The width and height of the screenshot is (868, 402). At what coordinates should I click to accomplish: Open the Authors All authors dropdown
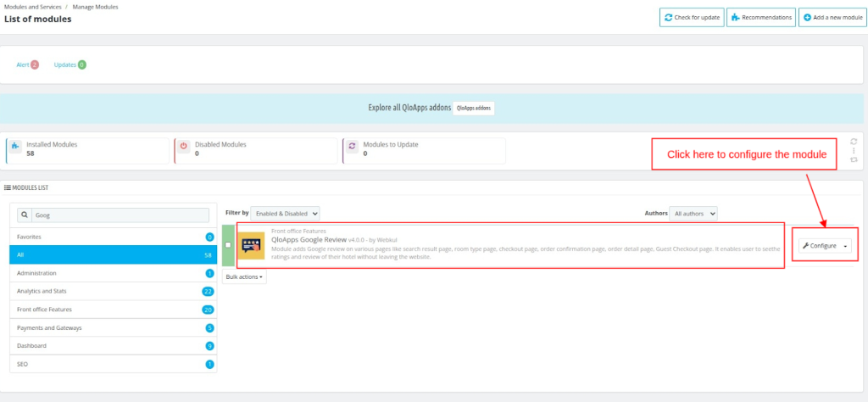[693, 213]
